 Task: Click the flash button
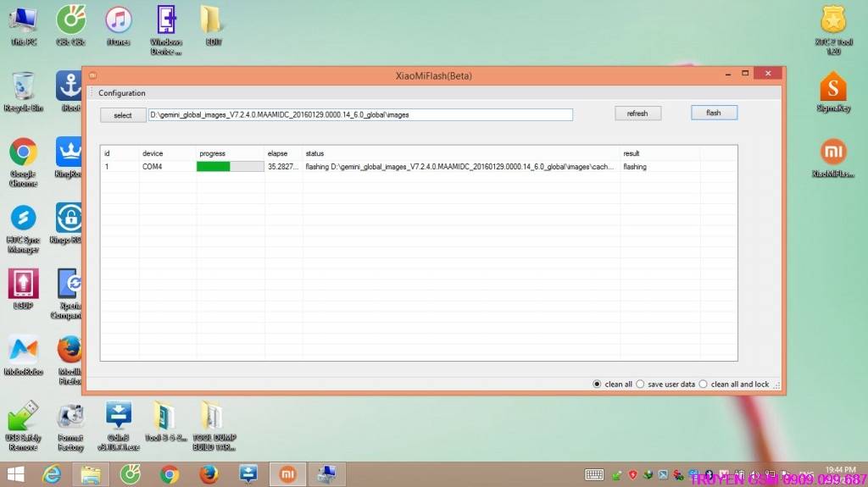[714, 113]
